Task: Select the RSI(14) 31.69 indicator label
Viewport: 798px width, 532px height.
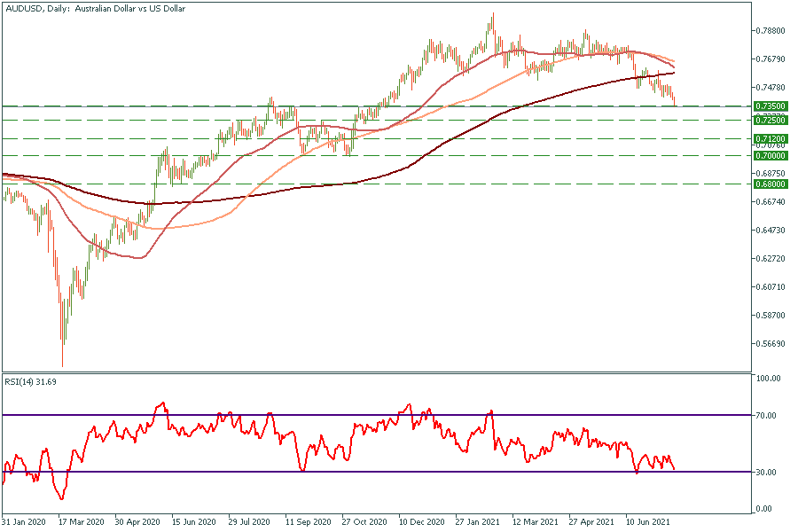Action: pos(30,383)
